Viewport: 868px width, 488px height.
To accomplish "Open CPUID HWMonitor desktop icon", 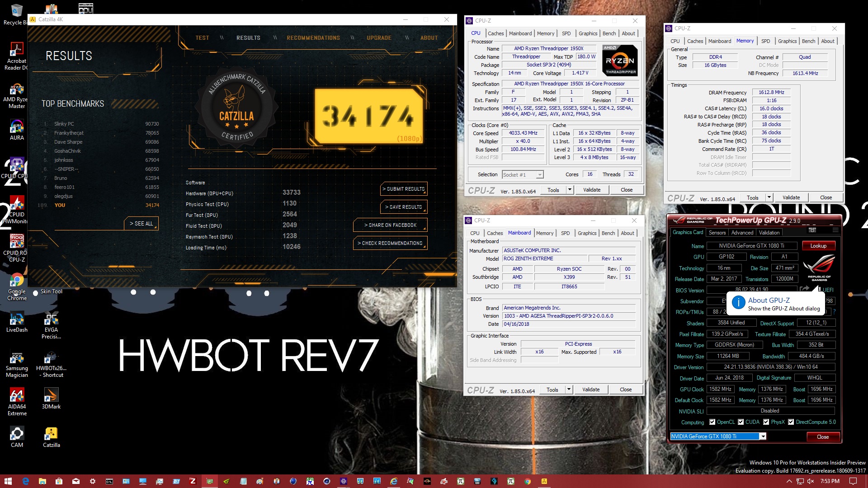I will point(17,210).
